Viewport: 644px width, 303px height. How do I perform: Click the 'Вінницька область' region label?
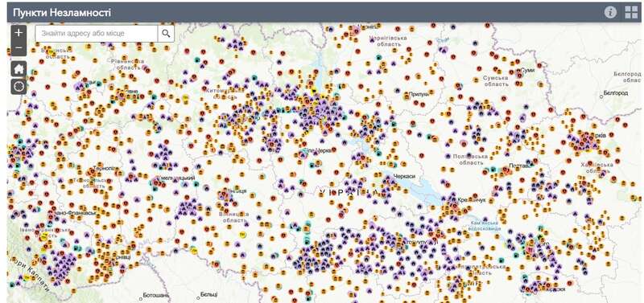pyautogui.click(x=235, y=217)
